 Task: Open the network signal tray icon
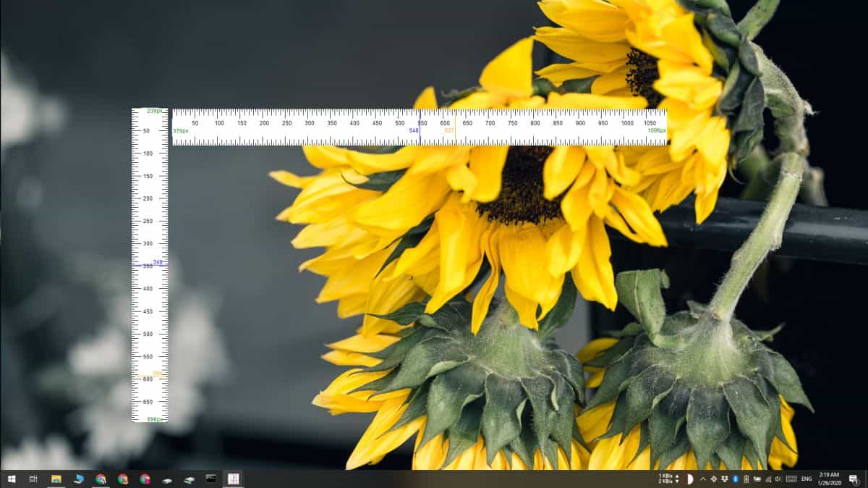tap(767, 479)
